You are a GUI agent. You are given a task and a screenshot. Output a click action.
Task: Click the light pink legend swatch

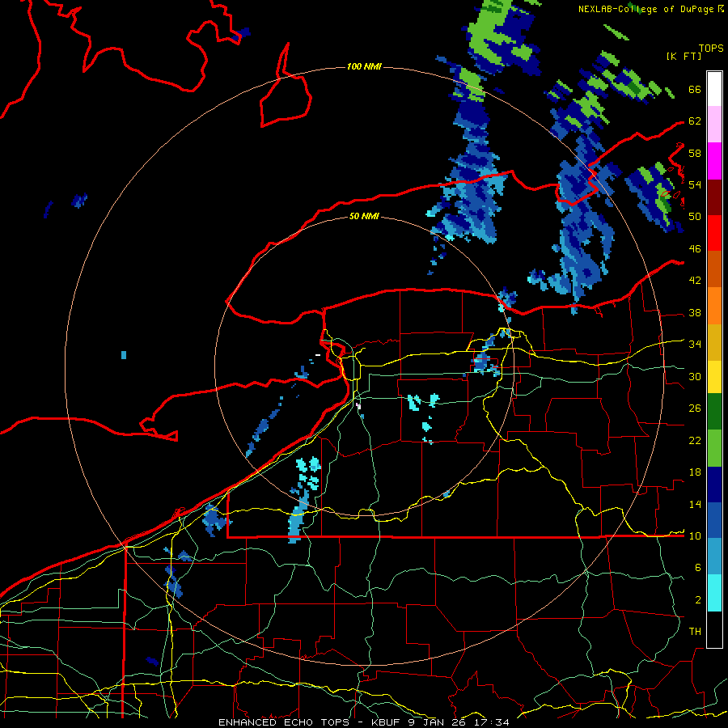[714, 125]
